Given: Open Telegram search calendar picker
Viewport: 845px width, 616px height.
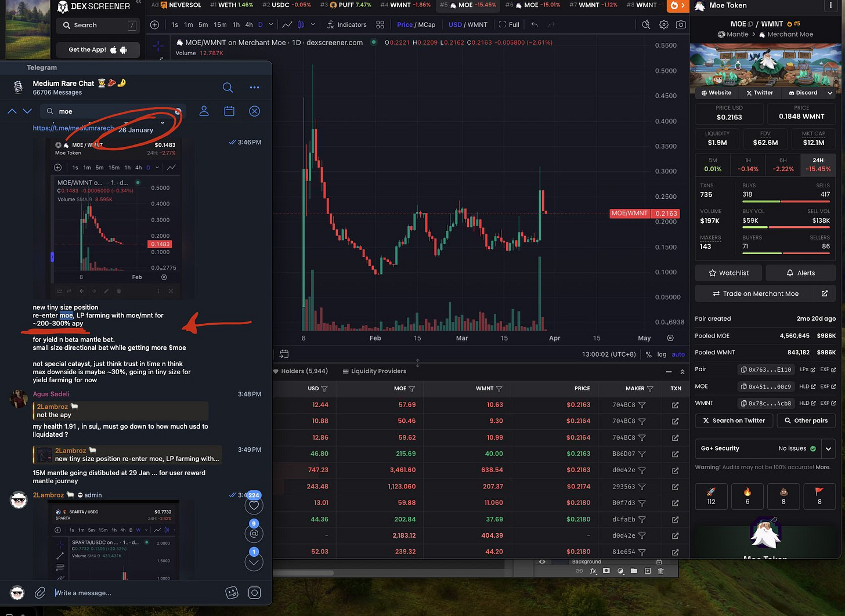Looking at the screenshot, I should 229,111.
